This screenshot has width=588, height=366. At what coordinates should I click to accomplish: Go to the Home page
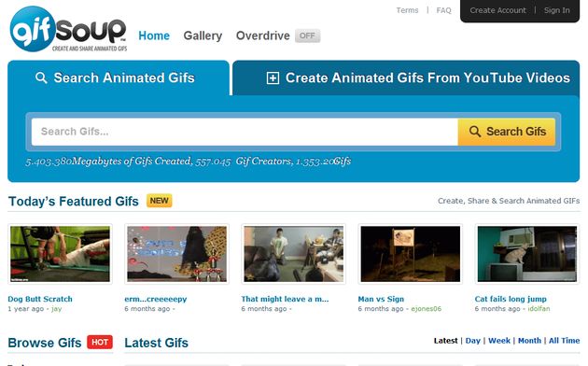(154, 35)
